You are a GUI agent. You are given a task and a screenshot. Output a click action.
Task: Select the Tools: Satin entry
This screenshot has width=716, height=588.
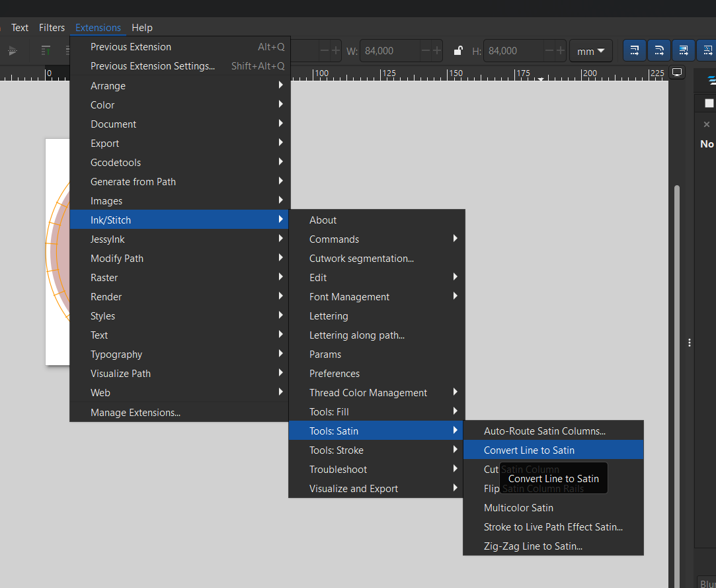pos(377,431)
